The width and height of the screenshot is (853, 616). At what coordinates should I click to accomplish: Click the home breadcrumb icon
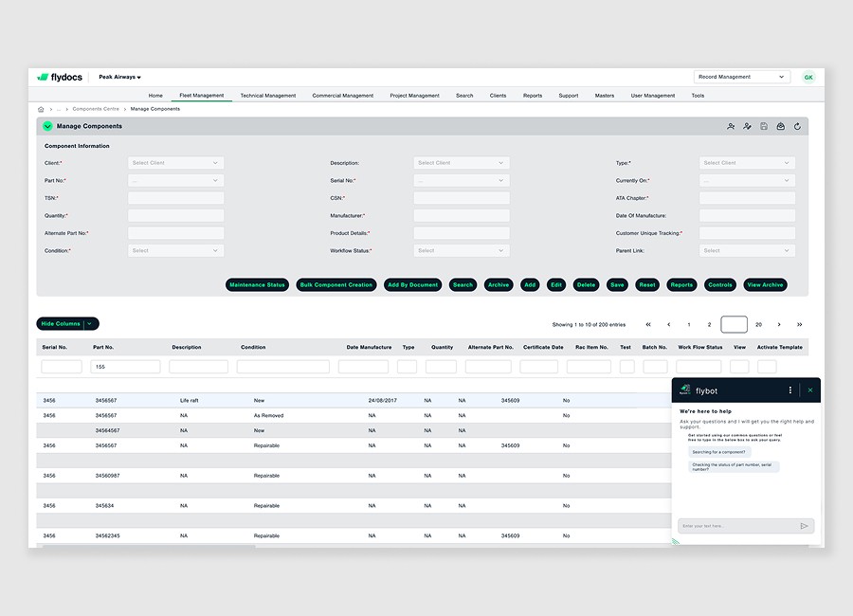[x=41, y=109]
